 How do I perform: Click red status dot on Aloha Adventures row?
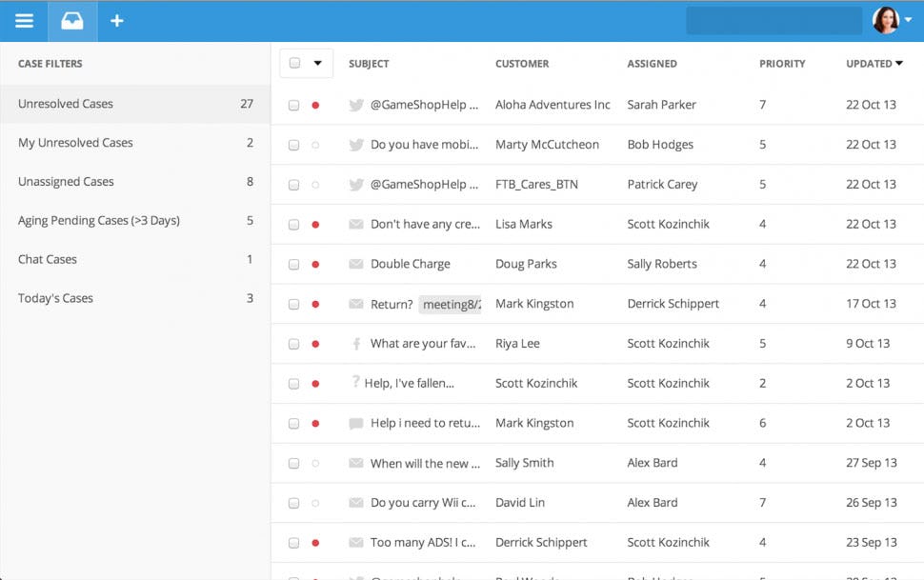tap(315, 106)
